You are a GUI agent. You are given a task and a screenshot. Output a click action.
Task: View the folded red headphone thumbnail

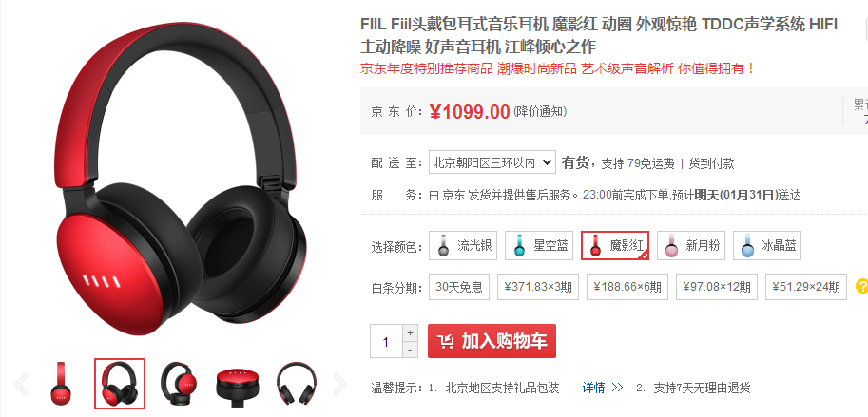click(60, 383)
